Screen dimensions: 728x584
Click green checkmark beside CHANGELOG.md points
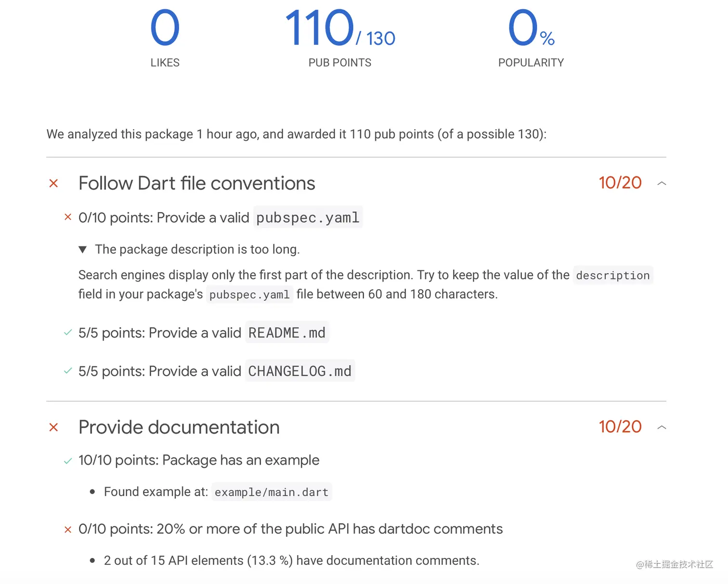pyautogui.click(x=68, y=371)
